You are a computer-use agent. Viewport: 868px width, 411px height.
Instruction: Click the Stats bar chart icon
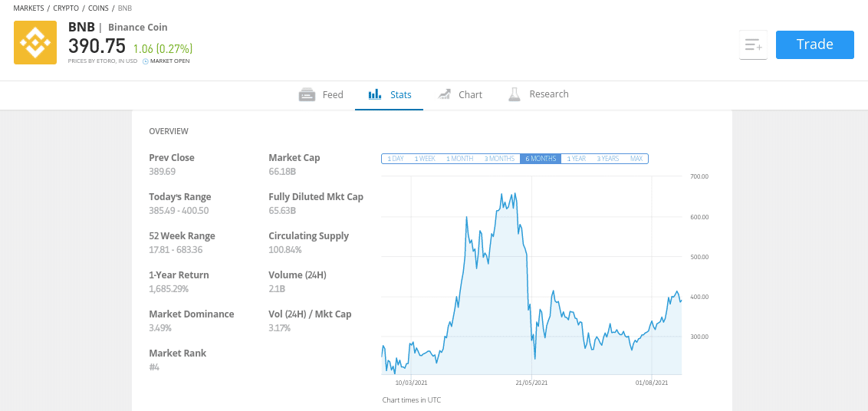tap(375, 94)
